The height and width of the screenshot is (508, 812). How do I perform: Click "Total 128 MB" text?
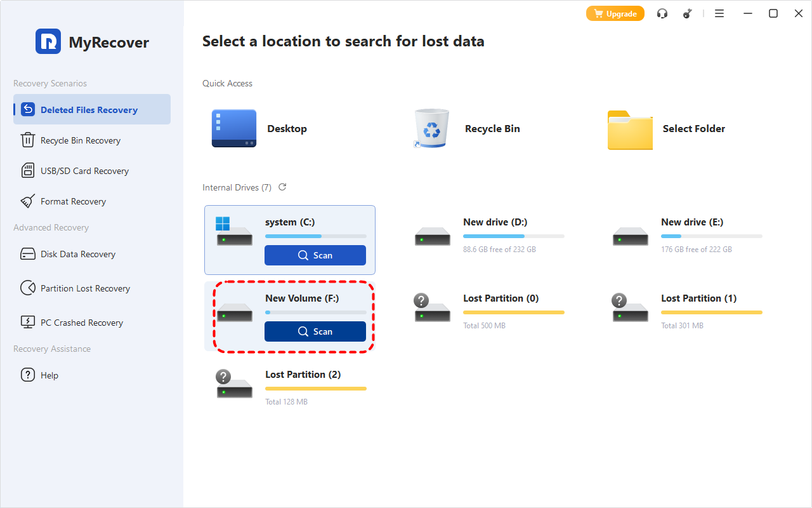[286, 402]
